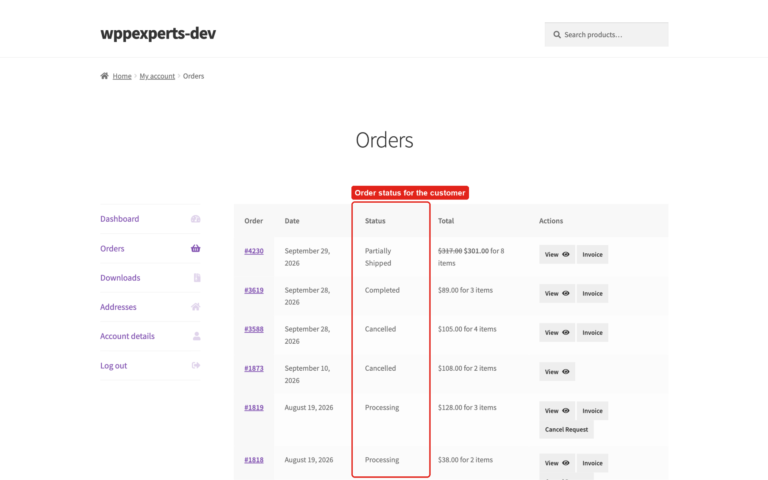The height and width of the screenshot is (480, 768).
Task: Follow the Home breadcrumb link
Action: point(122,76)
